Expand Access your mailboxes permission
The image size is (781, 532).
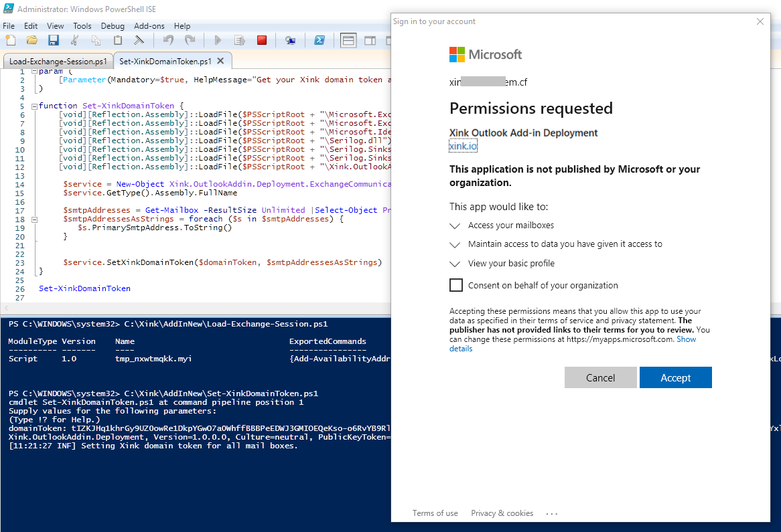(455, 226)
